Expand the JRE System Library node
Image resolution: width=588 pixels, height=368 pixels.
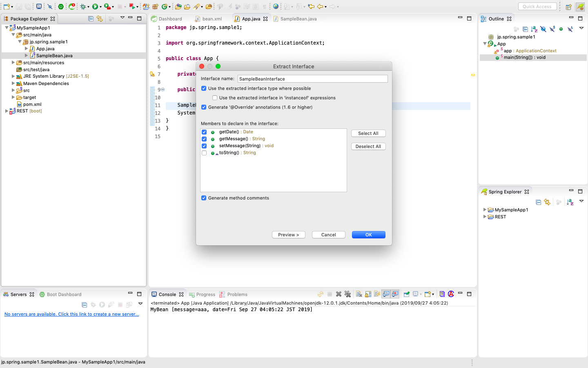13,76
